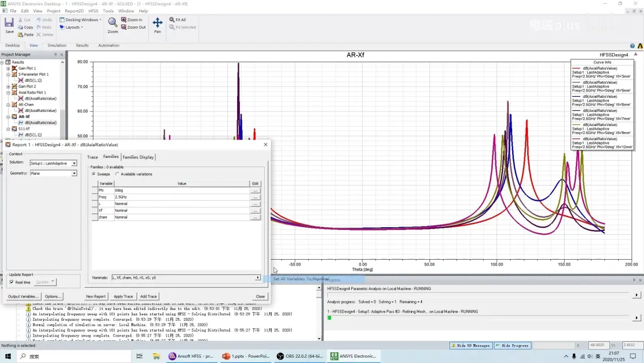Click the Options button
This screenshot has height=363, width=644.
pyautogui.click(x=52, y=296)
